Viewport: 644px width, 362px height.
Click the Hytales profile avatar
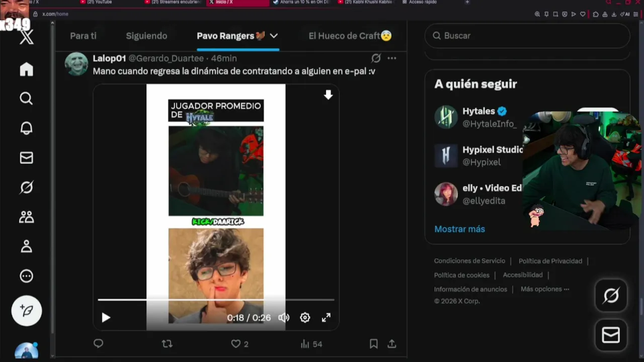click(446, 117)
